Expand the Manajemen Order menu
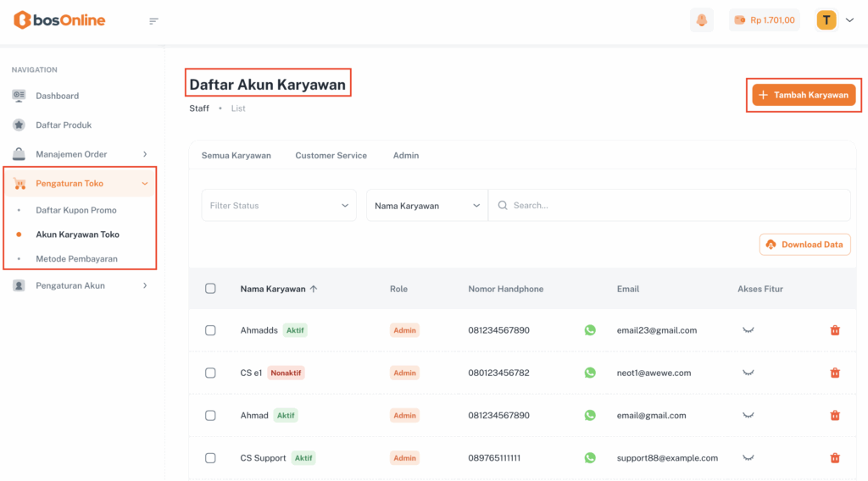 click(81, 154)
